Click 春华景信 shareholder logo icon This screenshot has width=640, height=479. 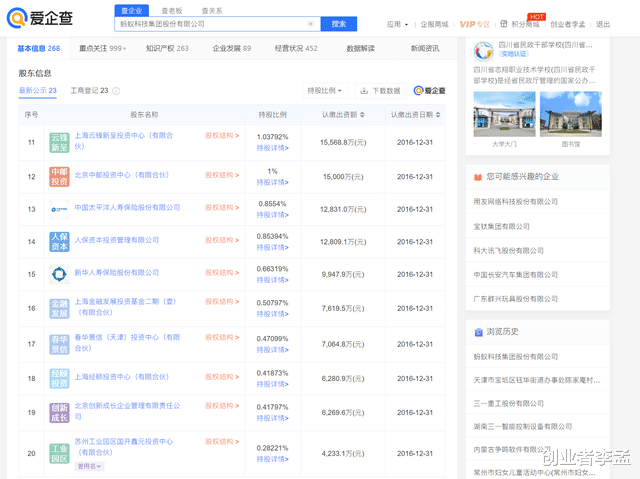coord(59,344)
